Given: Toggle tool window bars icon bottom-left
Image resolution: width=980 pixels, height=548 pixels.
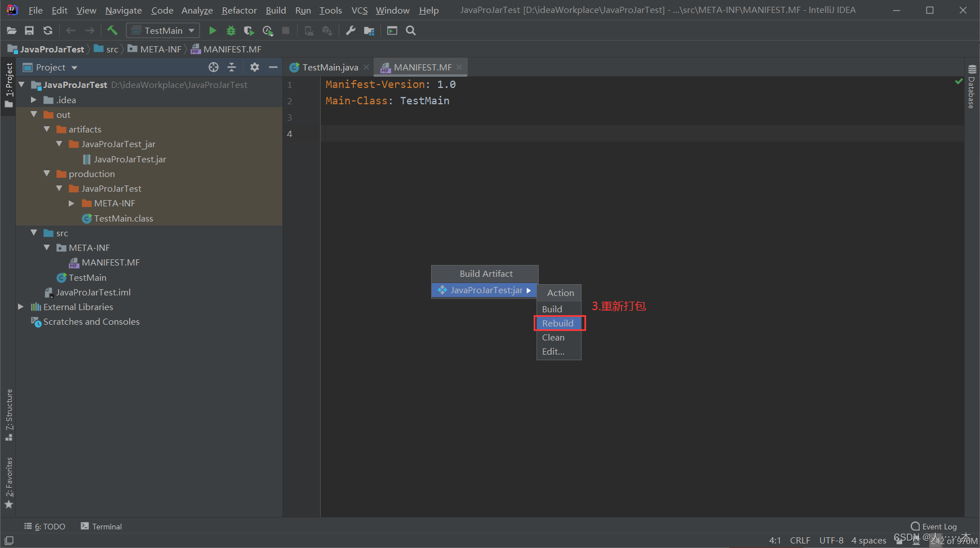Looking at the screenshot, I should point(9,540).
